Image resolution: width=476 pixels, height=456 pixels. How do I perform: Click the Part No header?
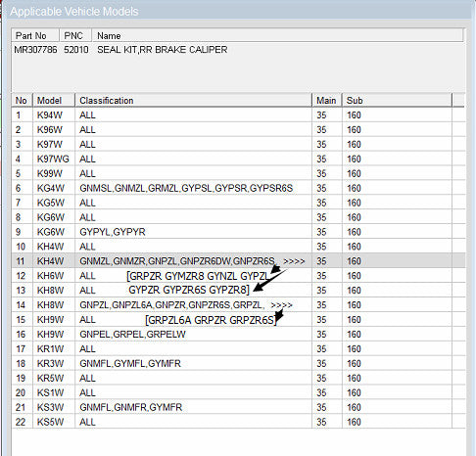[35, 35]
